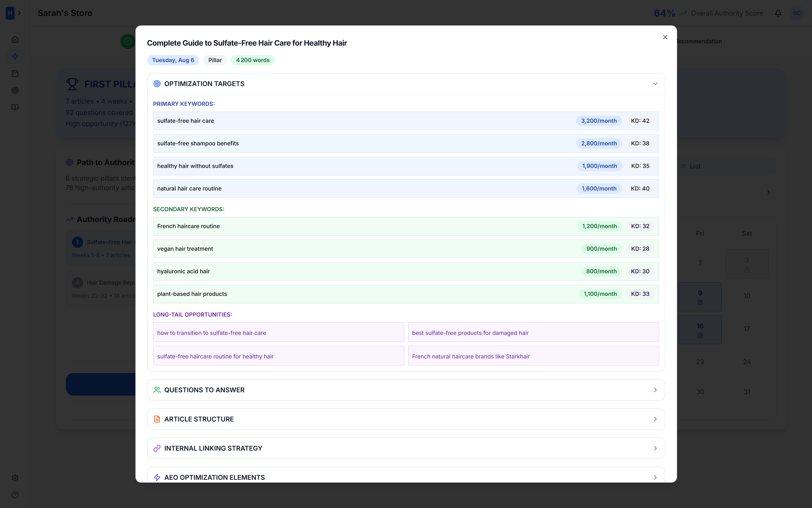Select calendar day 9 with article

(x=700, y=297)
